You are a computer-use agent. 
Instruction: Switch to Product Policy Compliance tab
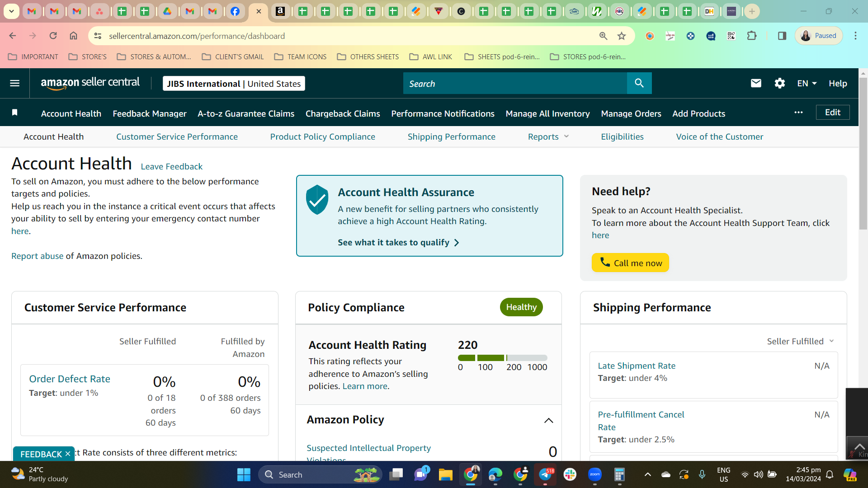(x=322, y=136)
